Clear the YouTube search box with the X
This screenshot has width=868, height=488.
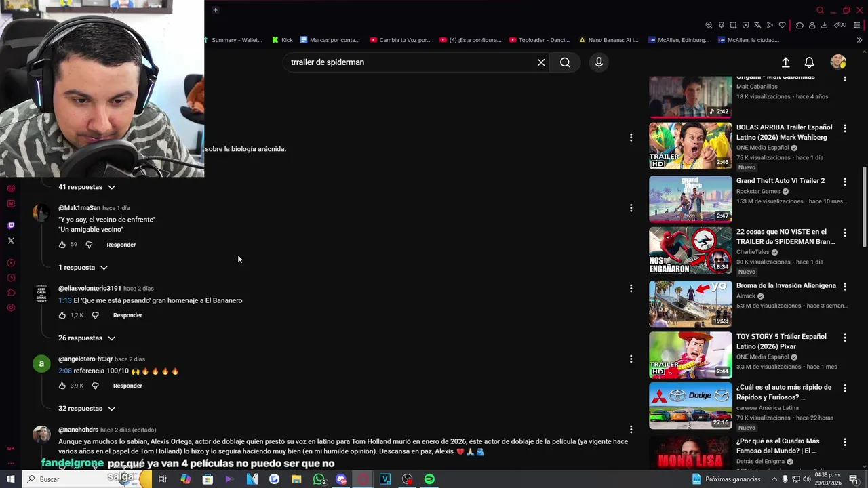pos(541,62)
